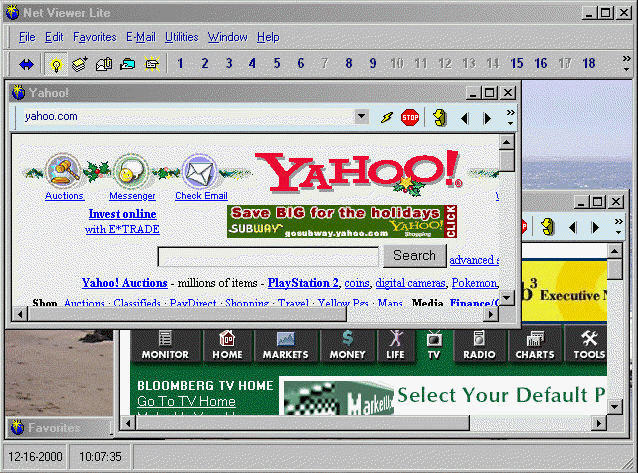638x473 pixels.
Task: Open the File menu
Action: point(27,37)
